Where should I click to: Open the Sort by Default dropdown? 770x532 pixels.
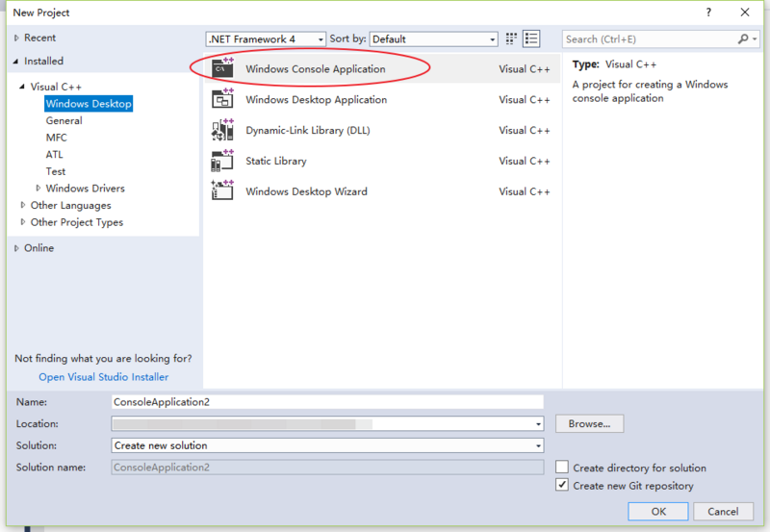(434, 39)
